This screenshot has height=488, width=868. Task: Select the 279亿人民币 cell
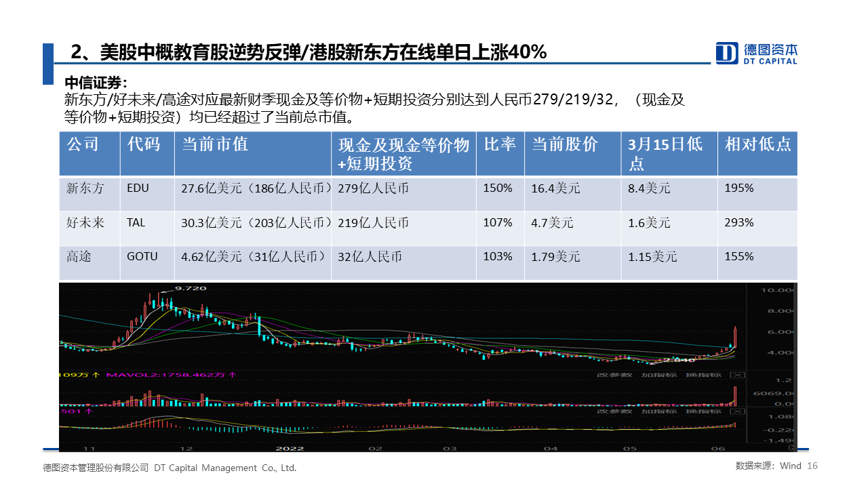(403, 193)
